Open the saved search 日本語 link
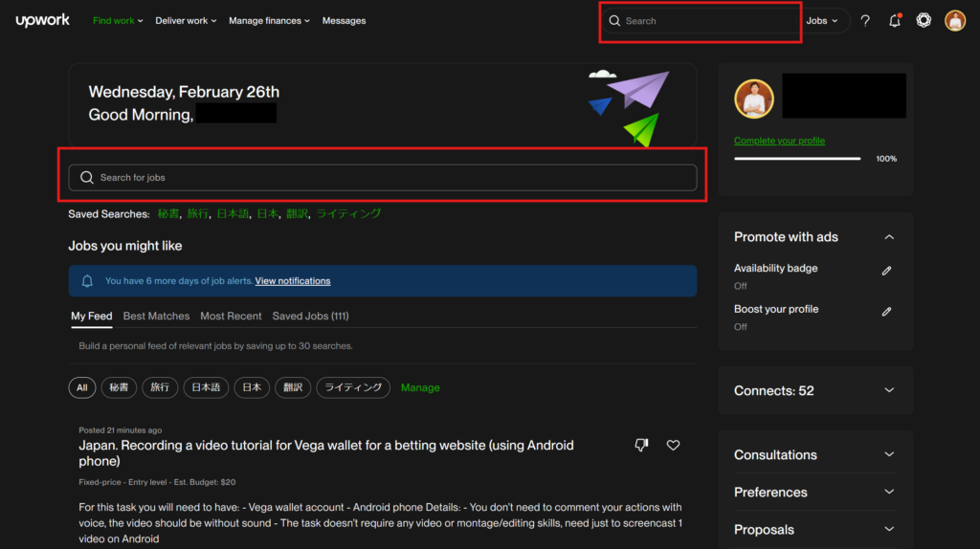The width and height of the screenshot is (980, 549). [233, 213]
